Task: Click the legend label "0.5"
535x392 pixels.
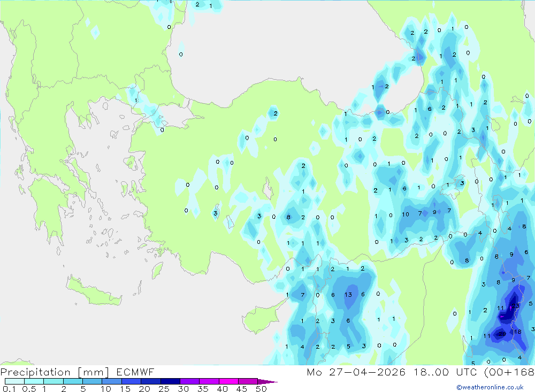Action: click(29, 389)
